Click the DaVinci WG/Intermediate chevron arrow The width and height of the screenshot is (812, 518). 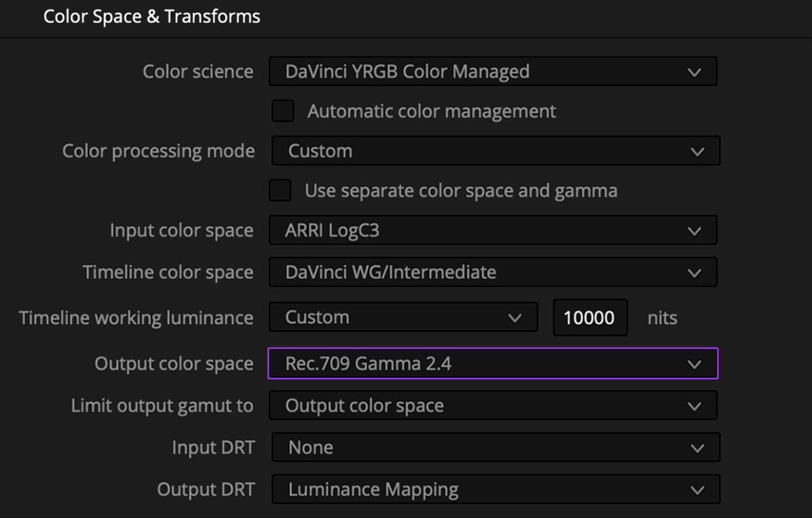[x=694, y=272]
